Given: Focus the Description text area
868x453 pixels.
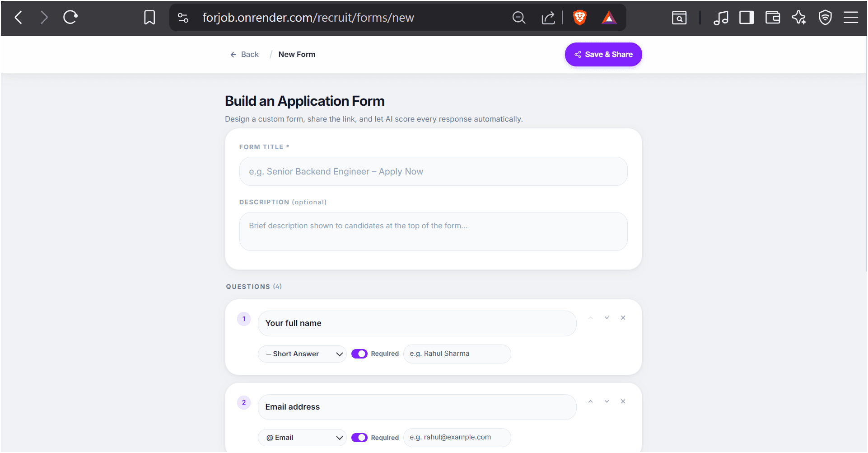Looking at the screenshot, I should [433, 231].
